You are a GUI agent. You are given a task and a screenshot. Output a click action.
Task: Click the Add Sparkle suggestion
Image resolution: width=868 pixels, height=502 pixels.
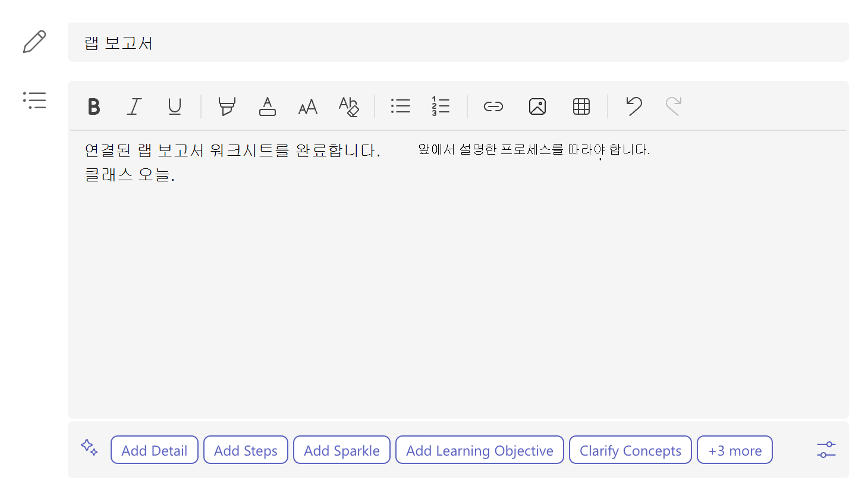tap(342, 450)
